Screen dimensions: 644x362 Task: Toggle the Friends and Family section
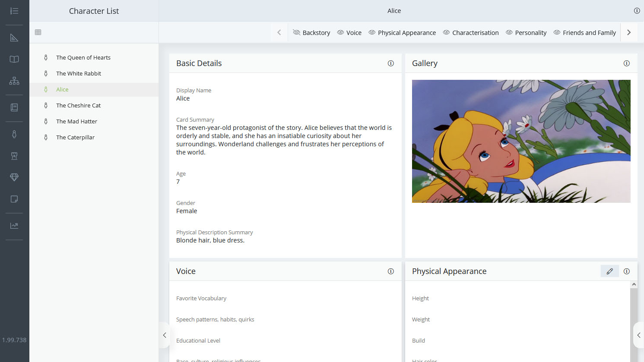click(585, 33)
